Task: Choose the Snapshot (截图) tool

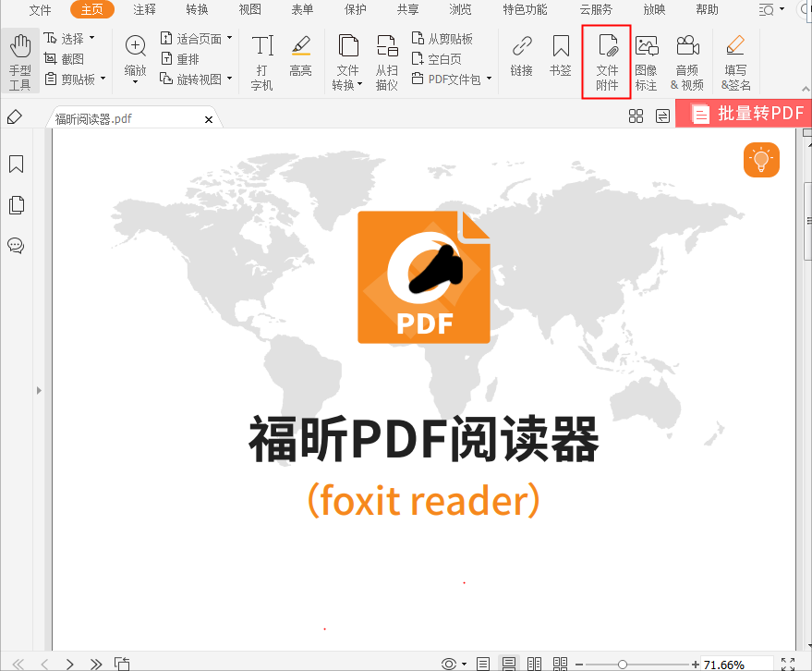Action: [x=64, y=59]
